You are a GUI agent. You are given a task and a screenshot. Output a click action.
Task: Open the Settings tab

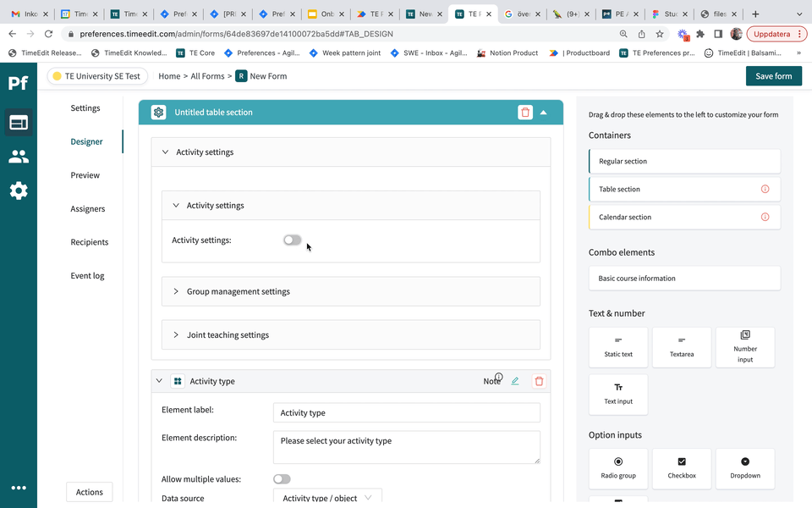tap(85, 108)
